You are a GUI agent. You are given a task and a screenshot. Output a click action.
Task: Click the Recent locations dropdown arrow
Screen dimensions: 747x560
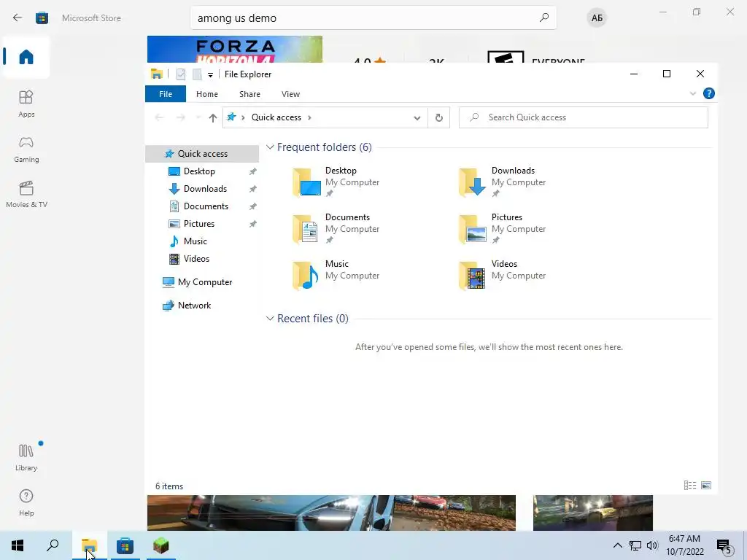coord(198,117)
